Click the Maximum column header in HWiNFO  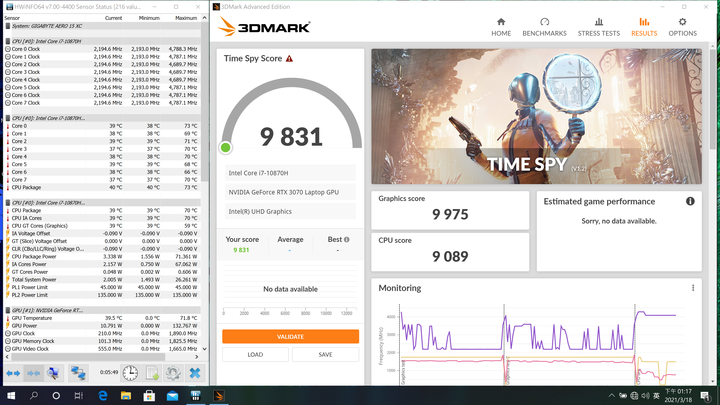[180, 18]
